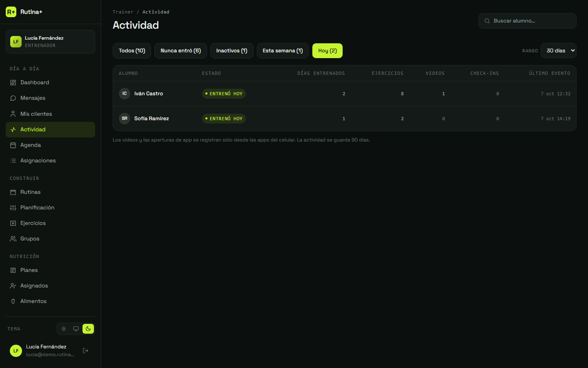
Task: Click Iván Castro's Entrenó hoy badge
Action: pyautogui.click(x=224, y=94)
